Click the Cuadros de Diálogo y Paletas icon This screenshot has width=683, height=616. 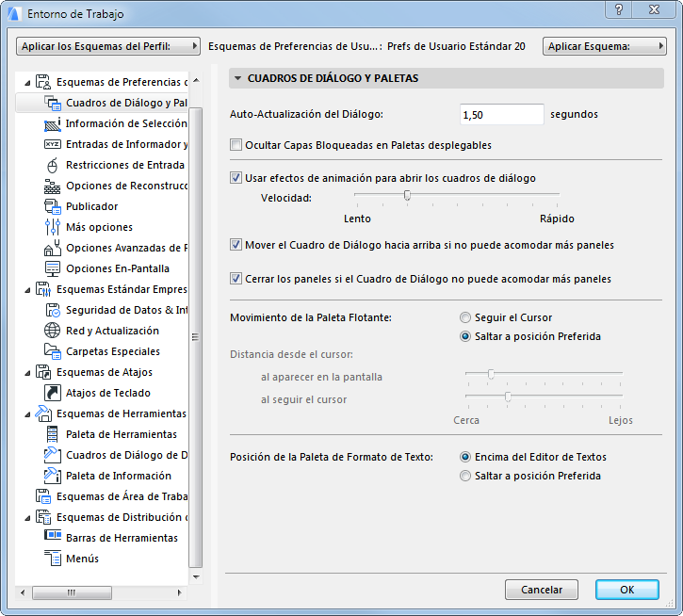click(53, 103)
